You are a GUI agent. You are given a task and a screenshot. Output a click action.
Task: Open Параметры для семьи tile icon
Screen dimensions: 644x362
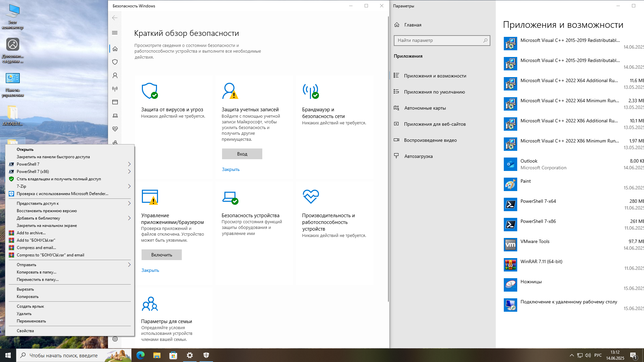[x=150, y=304]
